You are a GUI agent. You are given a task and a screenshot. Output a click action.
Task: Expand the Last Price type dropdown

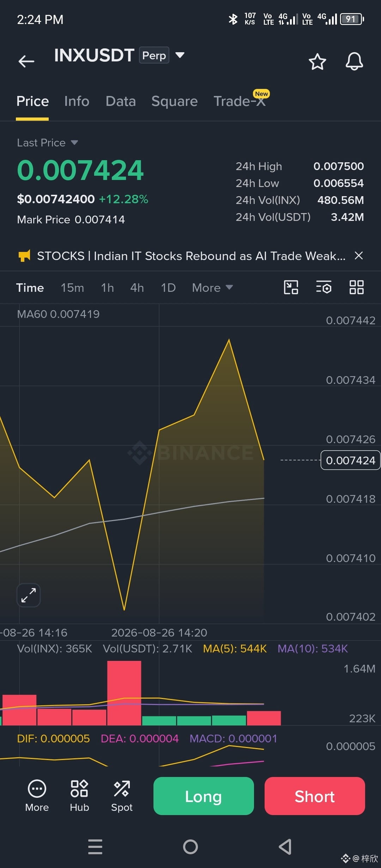[74, 143]
